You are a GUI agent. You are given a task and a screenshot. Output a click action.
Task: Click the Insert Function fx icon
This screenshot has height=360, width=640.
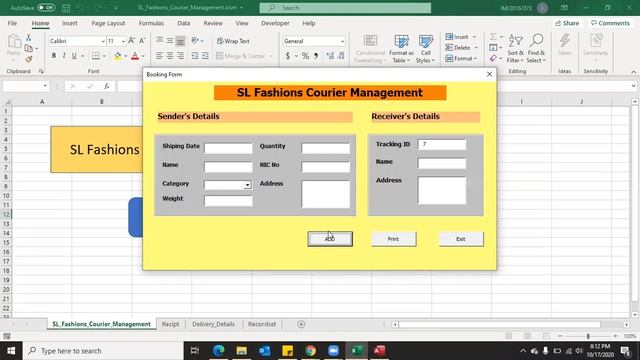pyautogui.click(x=107, y=86)
